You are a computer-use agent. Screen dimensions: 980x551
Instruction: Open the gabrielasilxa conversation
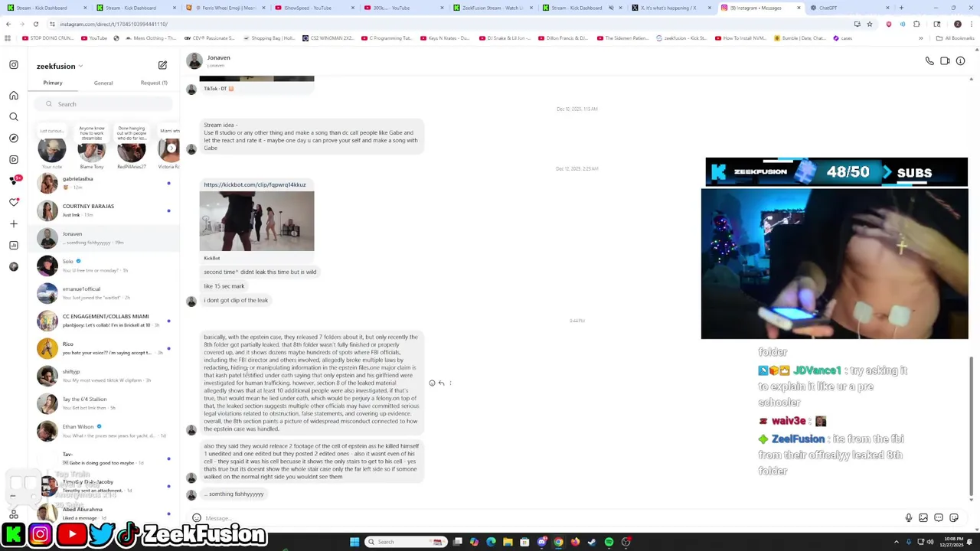(x=104, y=183)
